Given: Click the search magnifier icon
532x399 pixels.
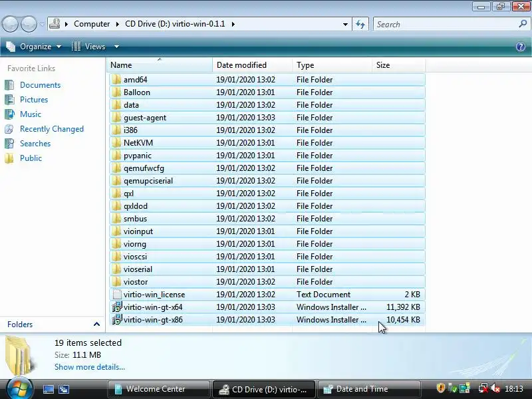Looking at the screenshot, I should (523, 24).
